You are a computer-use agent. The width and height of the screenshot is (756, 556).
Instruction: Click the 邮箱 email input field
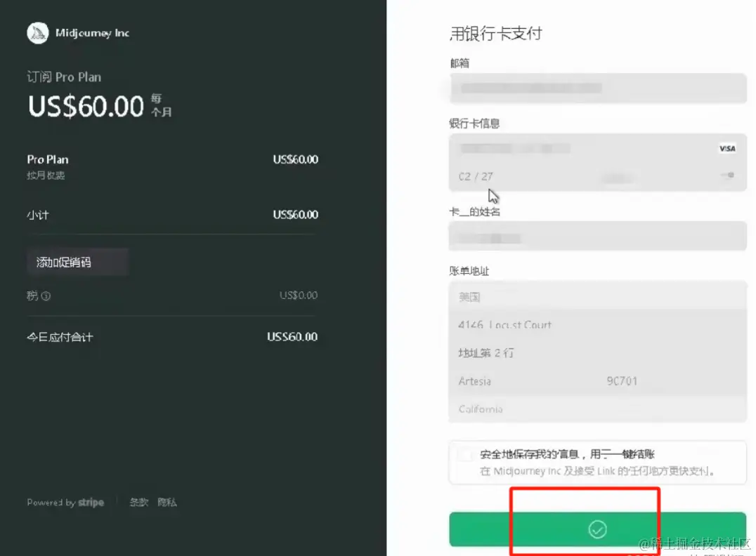(597, 88)
